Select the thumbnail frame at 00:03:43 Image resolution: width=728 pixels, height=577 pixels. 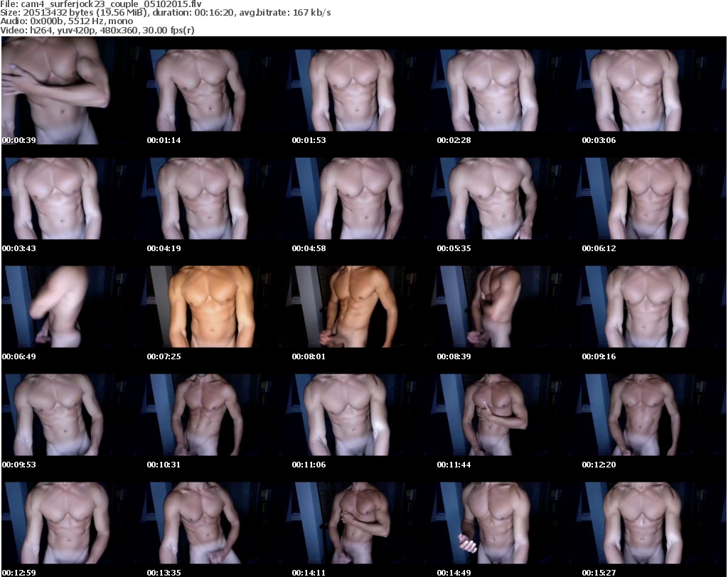(x=74, y=199)
